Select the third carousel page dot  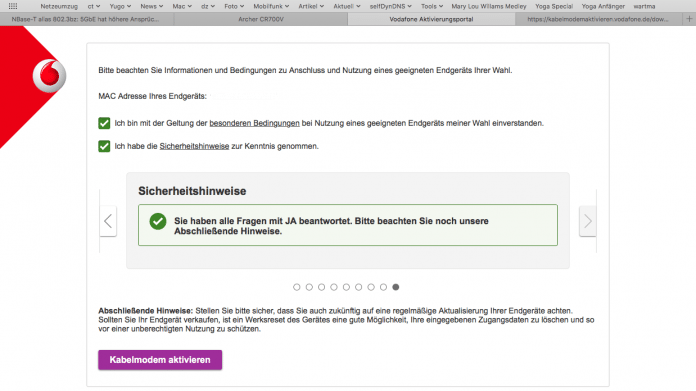tap(322, 287)
